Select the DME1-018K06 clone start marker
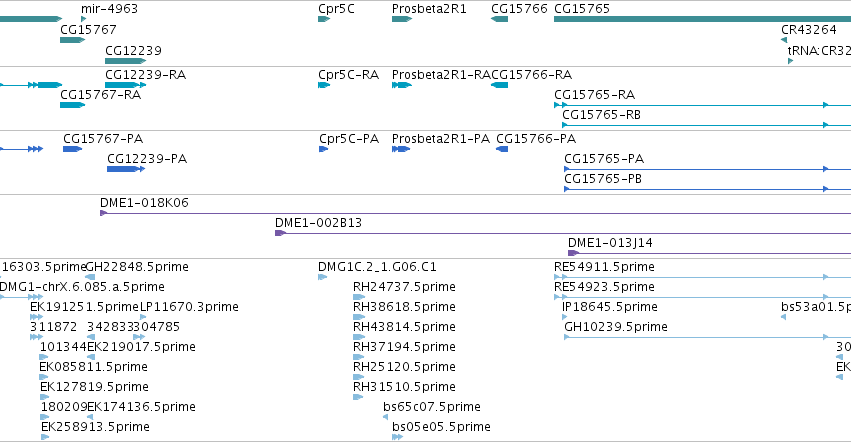This screenshot has height=442, width=851. [x=103, y=213]
